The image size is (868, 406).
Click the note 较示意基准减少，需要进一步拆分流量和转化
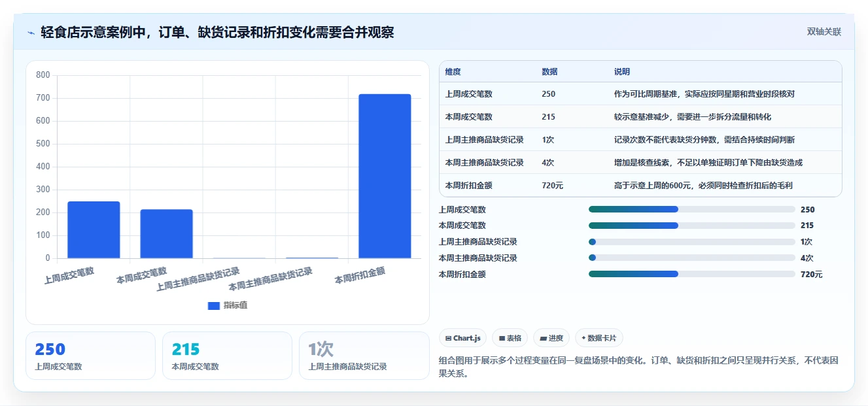pos(693,117)
